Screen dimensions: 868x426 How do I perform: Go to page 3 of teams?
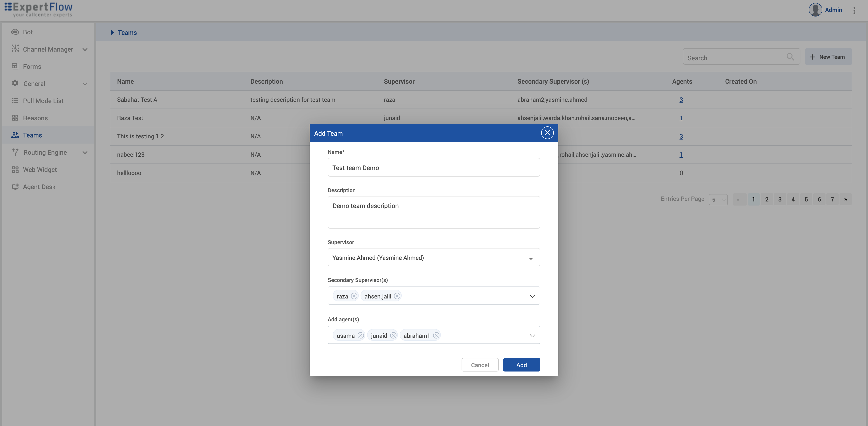coord(780,199)
